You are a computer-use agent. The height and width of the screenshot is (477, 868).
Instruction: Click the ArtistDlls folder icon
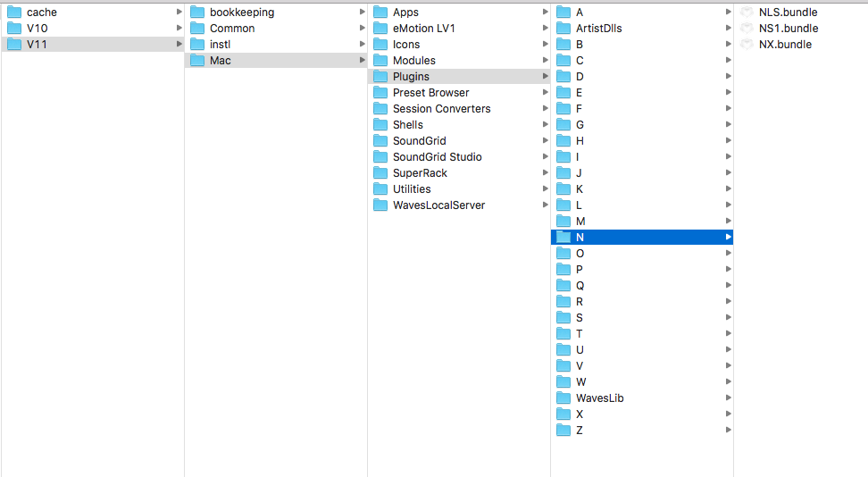click(563, 29)
